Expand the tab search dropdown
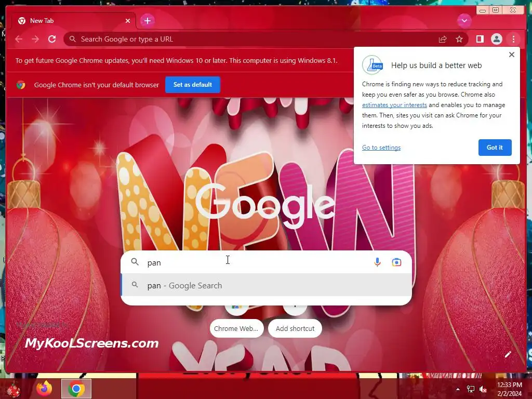The height and width of the screenshot is (399, 532). tap(464, 21)
